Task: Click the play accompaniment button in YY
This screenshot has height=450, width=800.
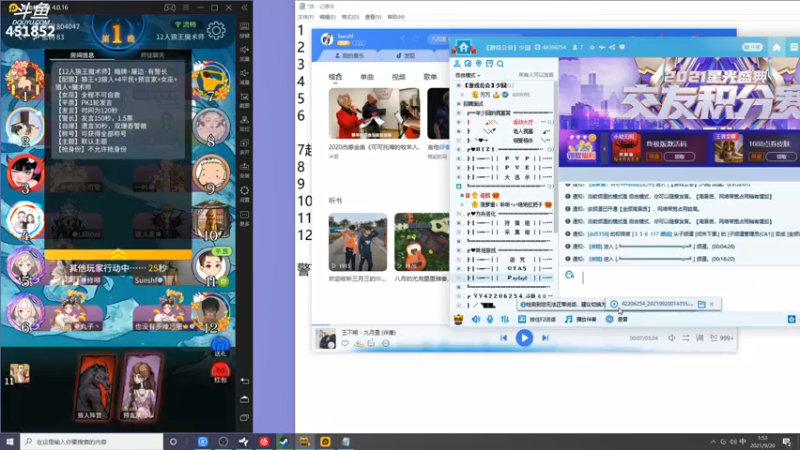Action: click(x=581, y=319)
